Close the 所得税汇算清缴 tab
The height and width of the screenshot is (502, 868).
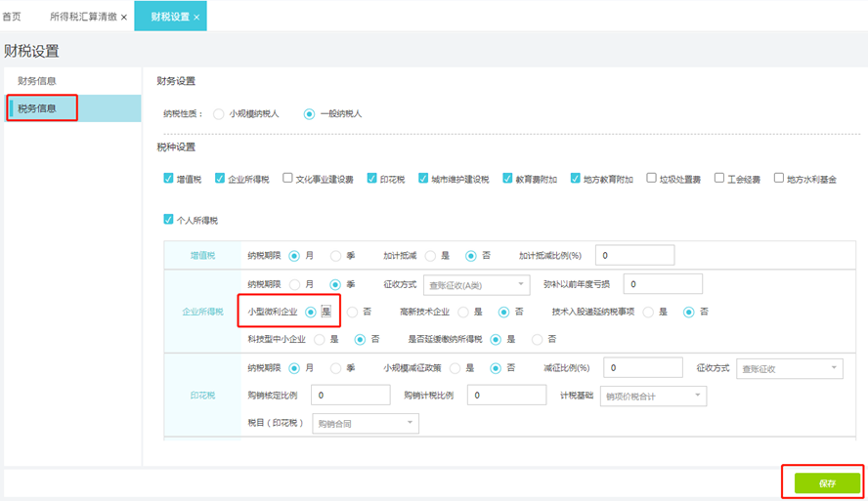pyautogui.click(x=124, y=18)
